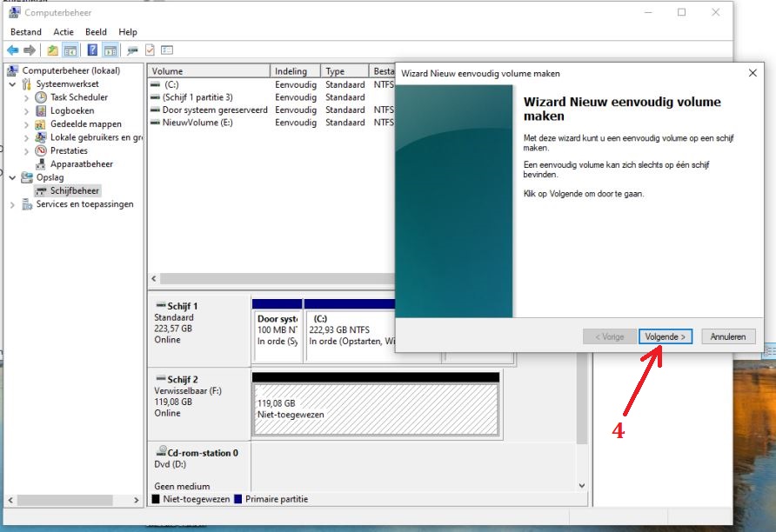776x532 pixels.
Task: Click the properties checklist toolbar icon
Action: (x=150, y=50)
